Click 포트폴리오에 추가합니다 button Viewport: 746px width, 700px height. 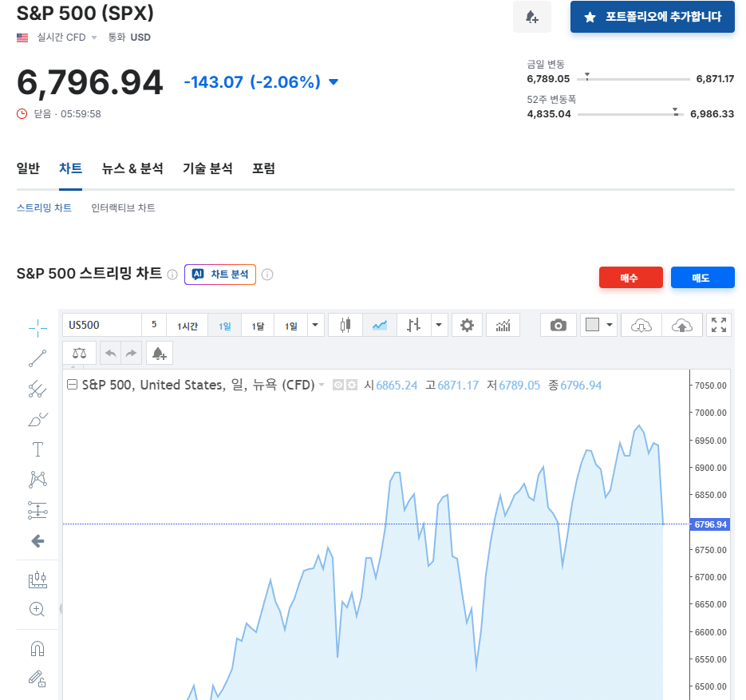tap(653, 17)
